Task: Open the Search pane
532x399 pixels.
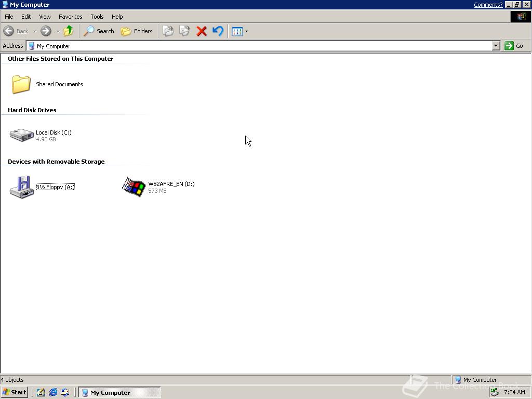Action: pos(99,31)
